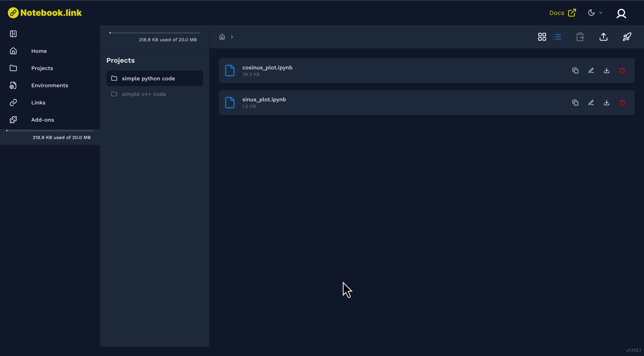Click the Notebook.link logo
This screenshot has width=644, height=356.
45,13
